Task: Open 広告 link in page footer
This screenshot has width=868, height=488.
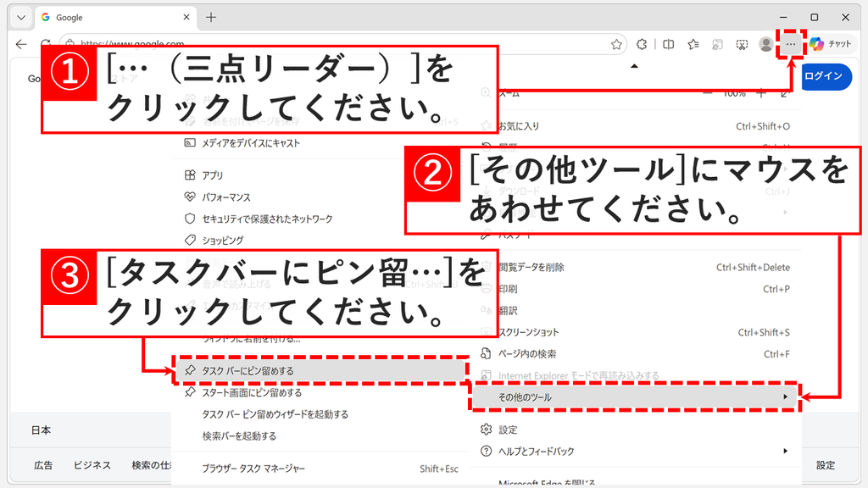Action: pos(43,465)
